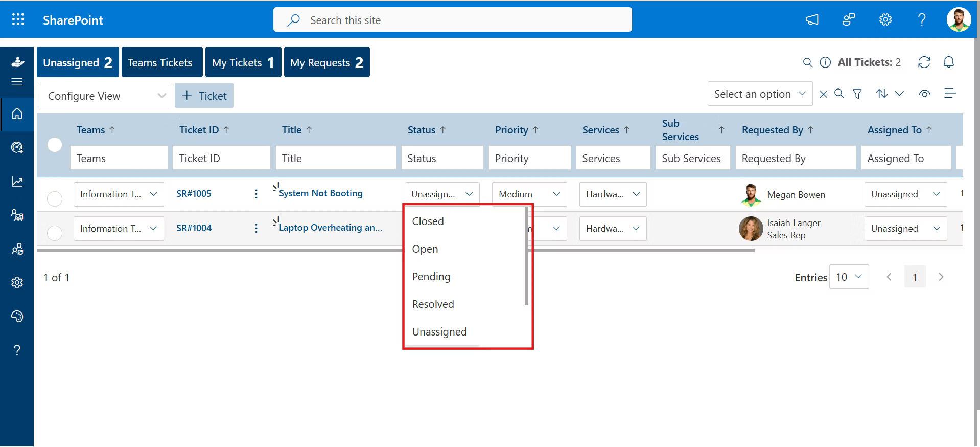
Task: Click the sort arrows icon
Action: click(x=881, y=94)
